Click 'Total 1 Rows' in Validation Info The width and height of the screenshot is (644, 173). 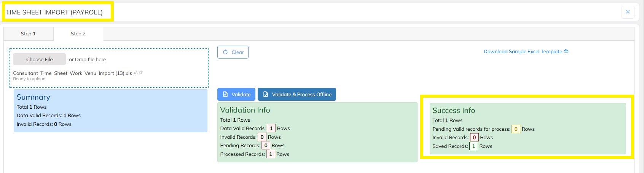click(x=235, y=120)
